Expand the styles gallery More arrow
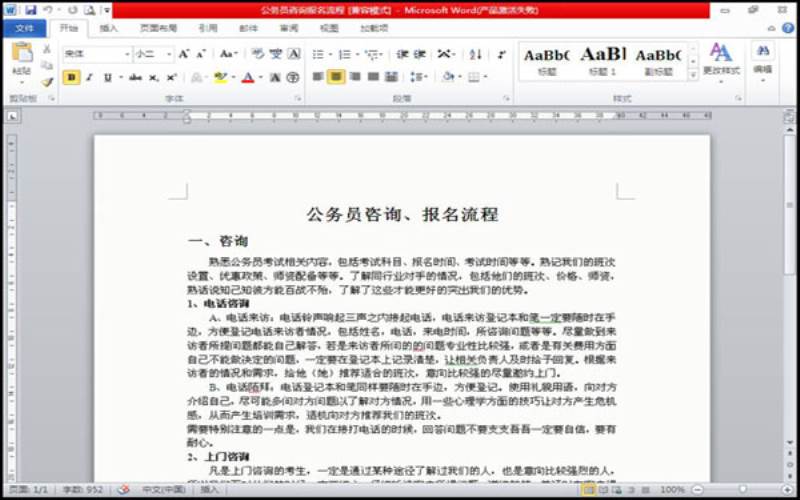Image resolution: width=800 pixels, height=500 pixels. pos(691,76)
